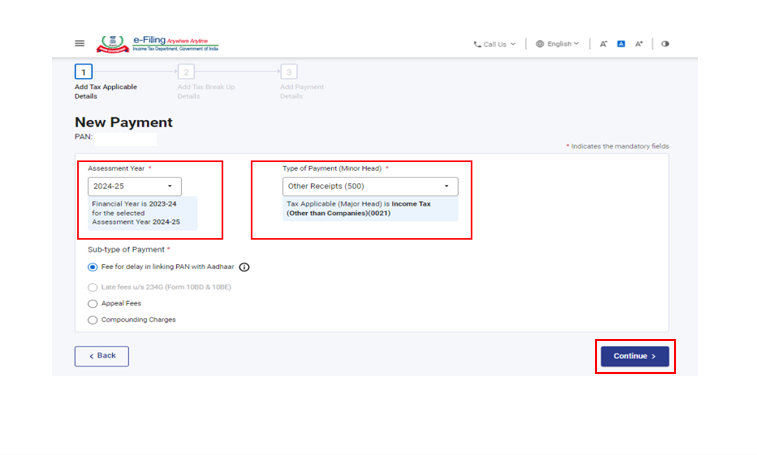The width and height of the screenshot is (757, 455).
Task: Open the Assessment Year dropdown
Action: [x=134, y=186]
